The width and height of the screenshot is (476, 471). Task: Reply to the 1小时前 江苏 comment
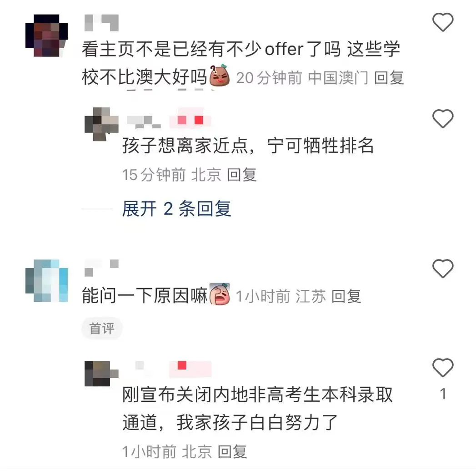click(x=346, y=296)
